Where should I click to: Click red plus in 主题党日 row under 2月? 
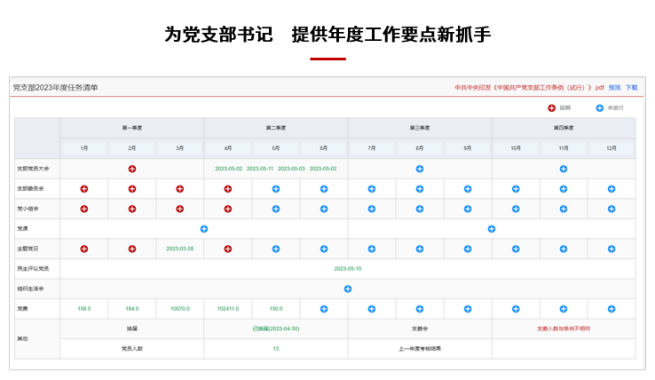click(132, 249)
